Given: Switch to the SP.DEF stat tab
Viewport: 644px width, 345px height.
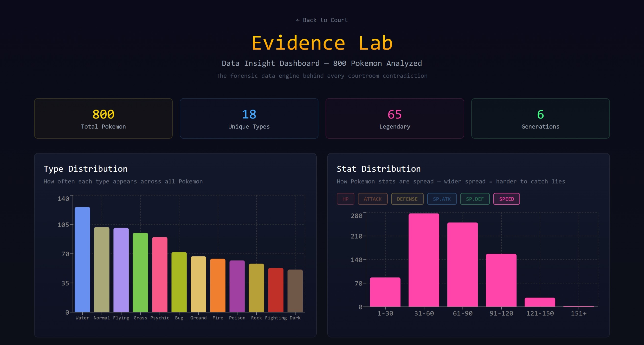Looking at the screenshot, I should [474, 199].
